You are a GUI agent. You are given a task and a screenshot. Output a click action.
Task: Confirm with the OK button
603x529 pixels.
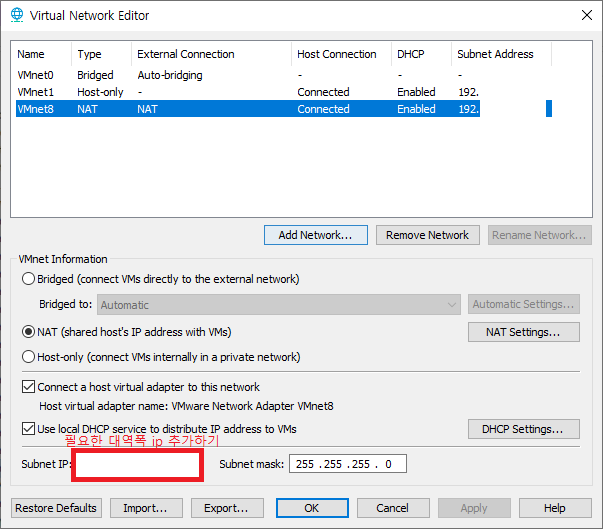point(312,508)
